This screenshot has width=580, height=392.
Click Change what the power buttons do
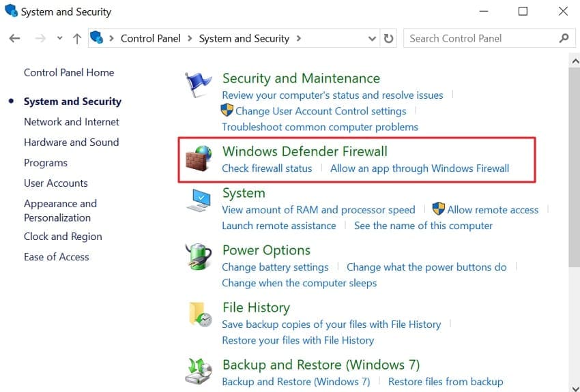(x=426, y=267)
